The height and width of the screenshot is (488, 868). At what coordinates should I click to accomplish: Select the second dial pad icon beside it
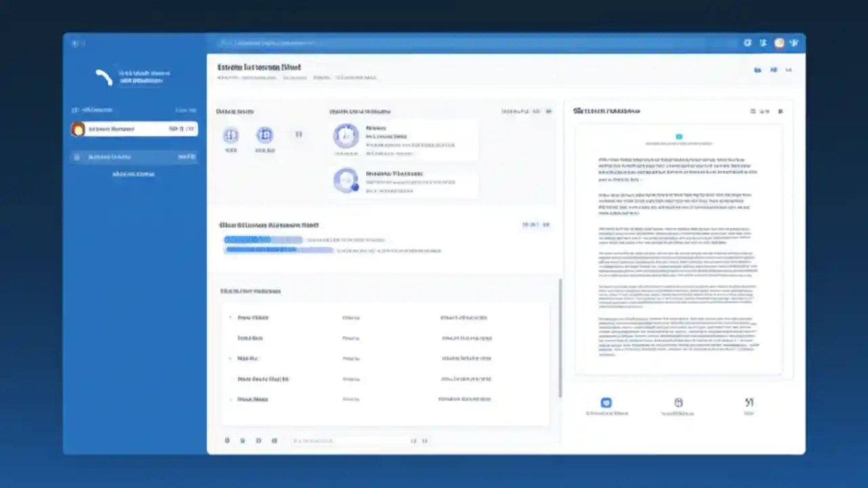[x=264, y=136]
